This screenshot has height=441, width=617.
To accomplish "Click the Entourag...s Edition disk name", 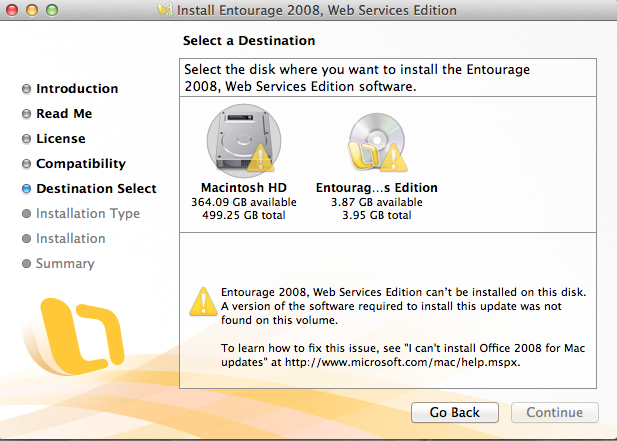I will 377,188.
